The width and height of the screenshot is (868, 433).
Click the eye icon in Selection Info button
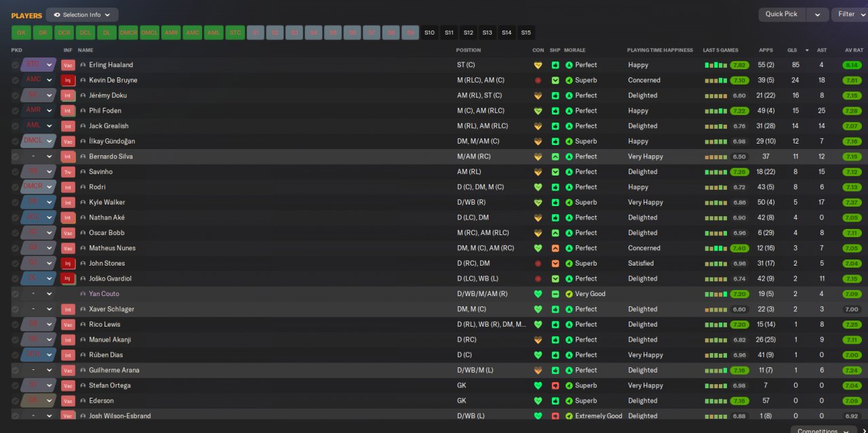coord(57,15)
